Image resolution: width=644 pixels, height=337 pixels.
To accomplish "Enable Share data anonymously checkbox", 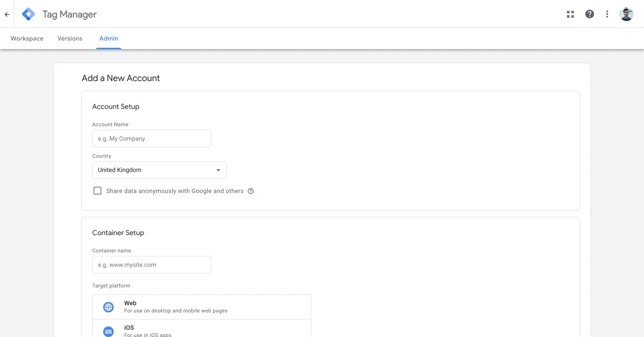I will click(x=97, y=191).
